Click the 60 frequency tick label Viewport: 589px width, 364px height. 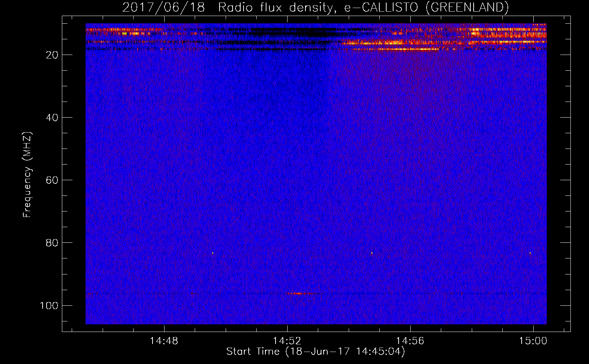pos(52,180)
